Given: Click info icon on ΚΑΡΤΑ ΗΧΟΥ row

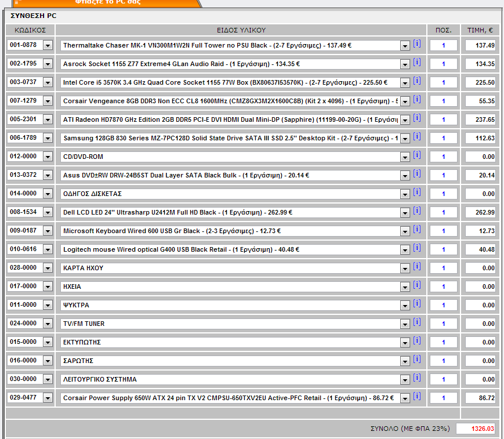Looking at the screenshot, I should [x=417, y=266].
